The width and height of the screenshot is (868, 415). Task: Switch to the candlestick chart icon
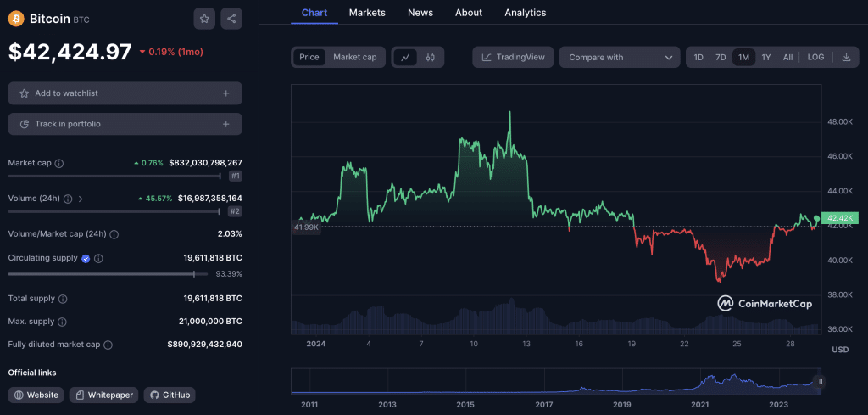pyautogui.click(x=431, y=57)
